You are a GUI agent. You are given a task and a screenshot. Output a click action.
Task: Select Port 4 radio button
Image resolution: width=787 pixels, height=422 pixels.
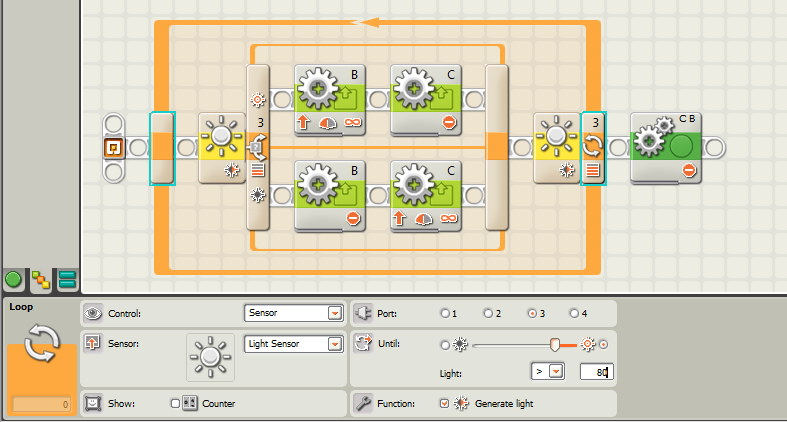[x=574, y=313]
